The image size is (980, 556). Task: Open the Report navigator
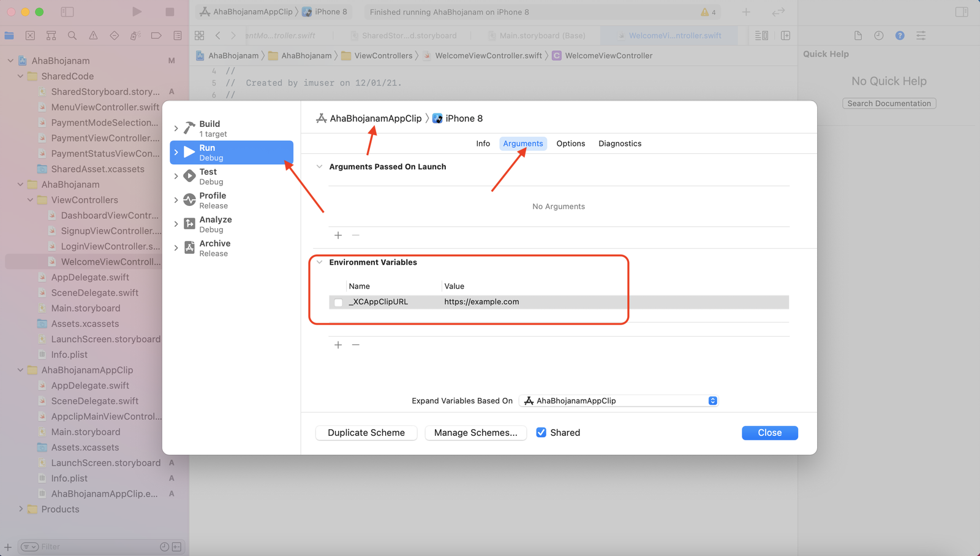pyautogui.click(x=178, y=36)
